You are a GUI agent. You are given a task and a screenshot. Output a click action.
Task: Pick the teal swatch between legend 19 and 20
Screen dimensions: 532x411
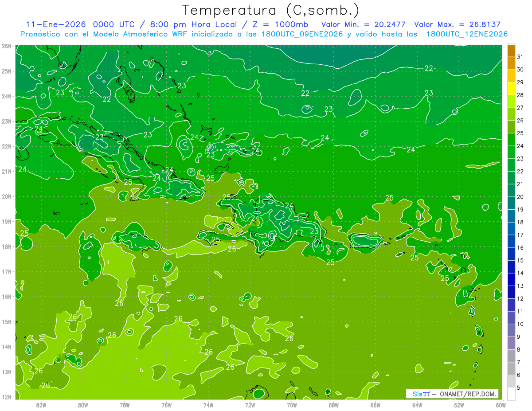click(511, 203)
